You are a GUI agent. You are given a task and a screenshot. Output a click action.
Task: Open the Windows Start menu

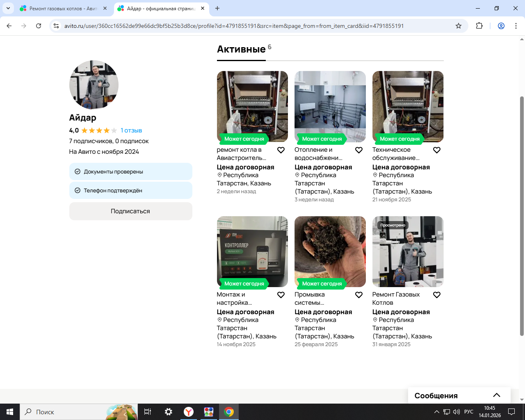tap(10, 412)
